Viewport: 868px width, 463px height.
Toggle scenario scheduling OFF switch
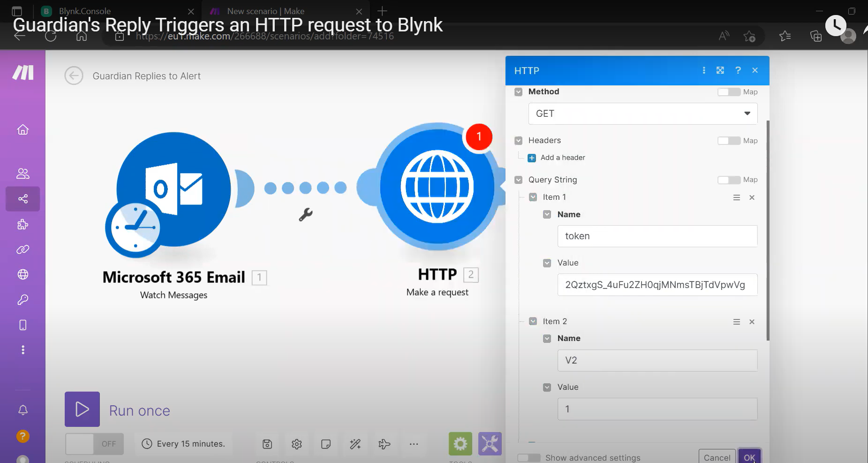(x=94, y=444)
